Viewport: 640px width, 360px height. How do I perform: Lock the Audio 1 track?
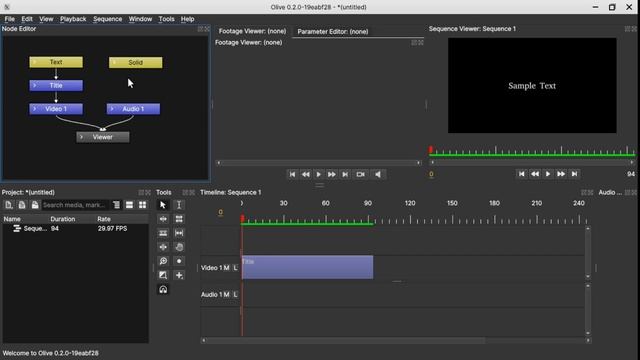pyautogui.click(x=236, y=294)
